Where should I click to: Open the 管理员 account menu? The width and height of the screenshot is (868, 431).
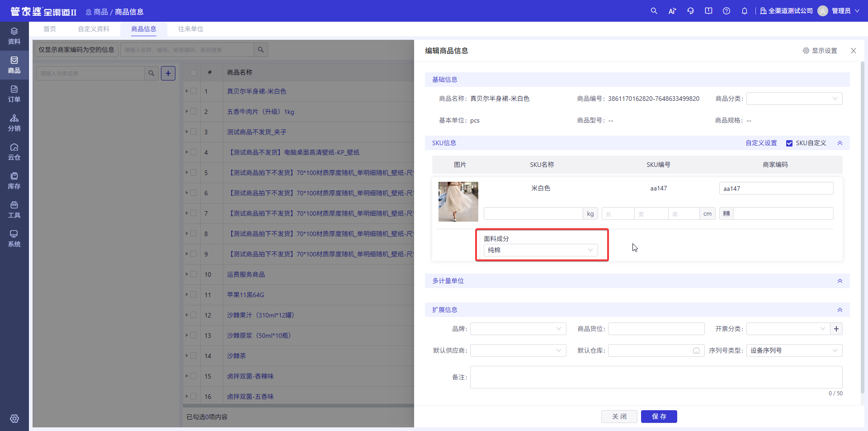[845, 11]
